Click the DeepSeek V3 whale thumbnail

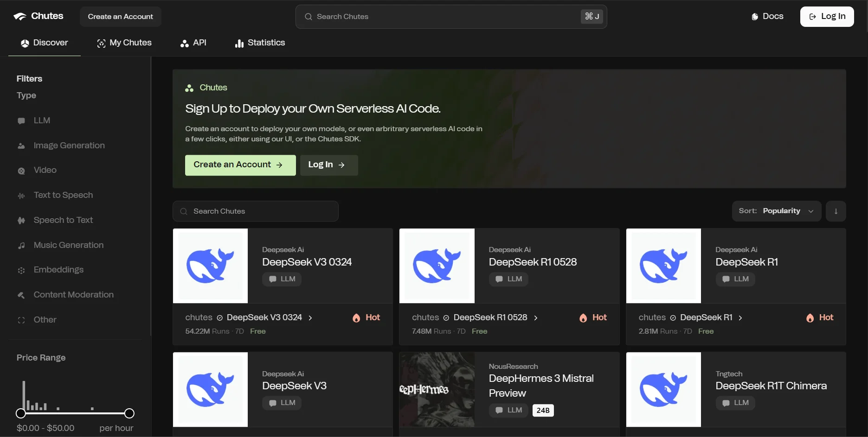pyautogui.click(x=210, y=390)
